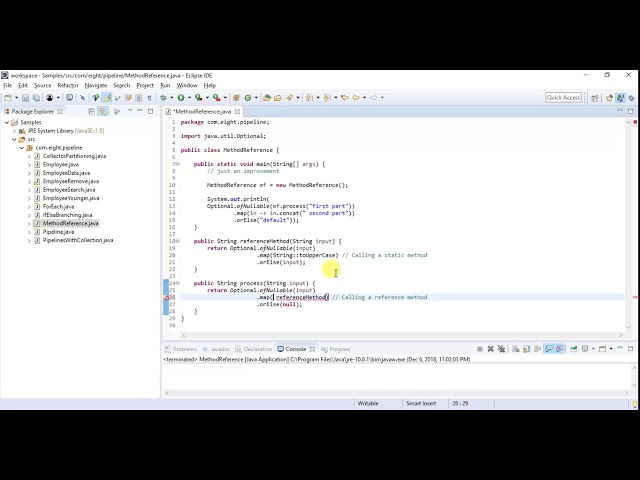The height and width of the screenshot is (480, 640).
Task: Run the program with the green Run icon
Action: click(181, 98)
